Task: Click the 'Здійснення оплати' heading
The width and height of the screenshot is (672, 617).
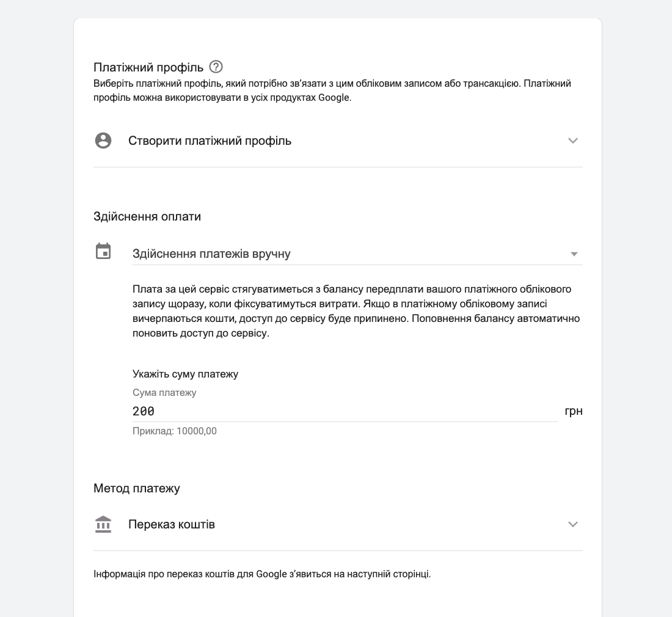Action: (x=147, y=216)
